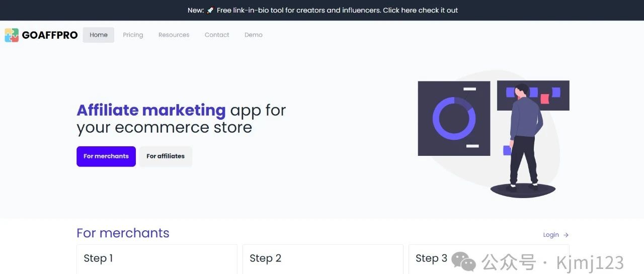Image resolution: width=644 pixels, height=274 pixels.
Task: Open the Demo menu item
Action: (254, 35)
